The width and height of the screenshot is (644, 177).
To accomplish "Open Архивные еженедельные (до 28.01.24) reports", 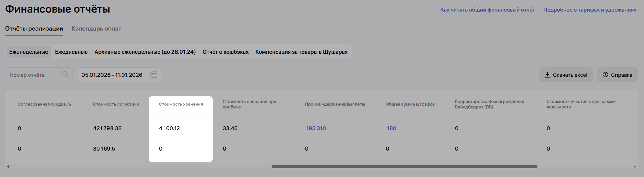I will 145,52.
